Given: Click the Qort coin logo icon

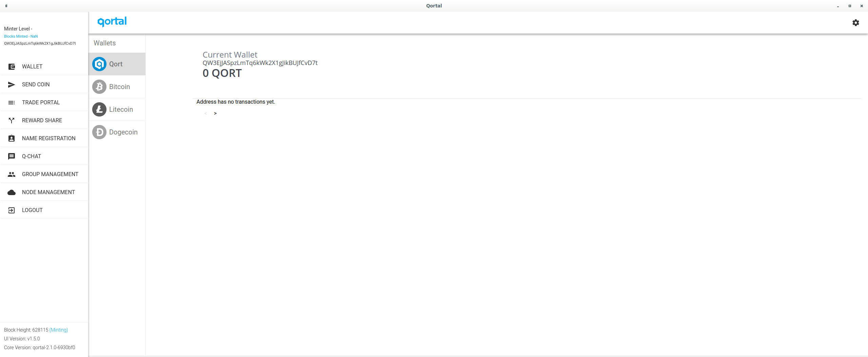Looking at the screenshot, I should [x=99, y=64].
